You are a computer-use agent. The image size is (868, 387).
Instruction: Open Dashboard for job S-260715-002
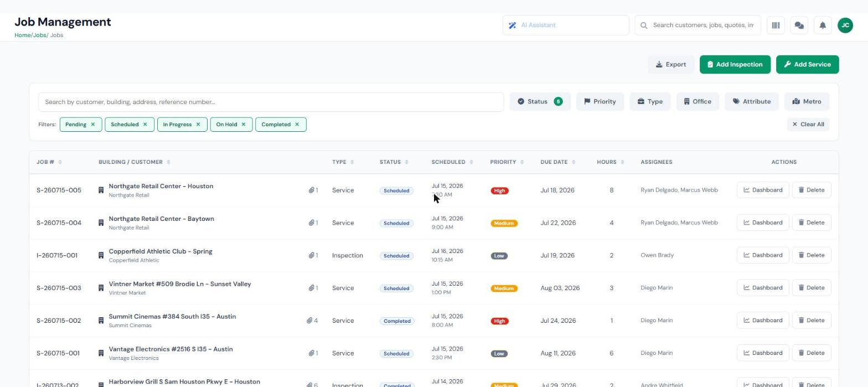(763, 321)
